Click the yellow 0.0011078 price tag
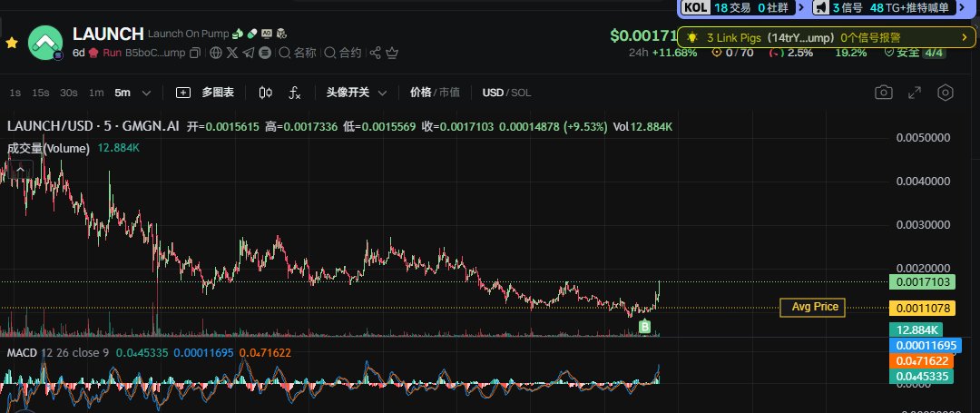 point(924,308)
